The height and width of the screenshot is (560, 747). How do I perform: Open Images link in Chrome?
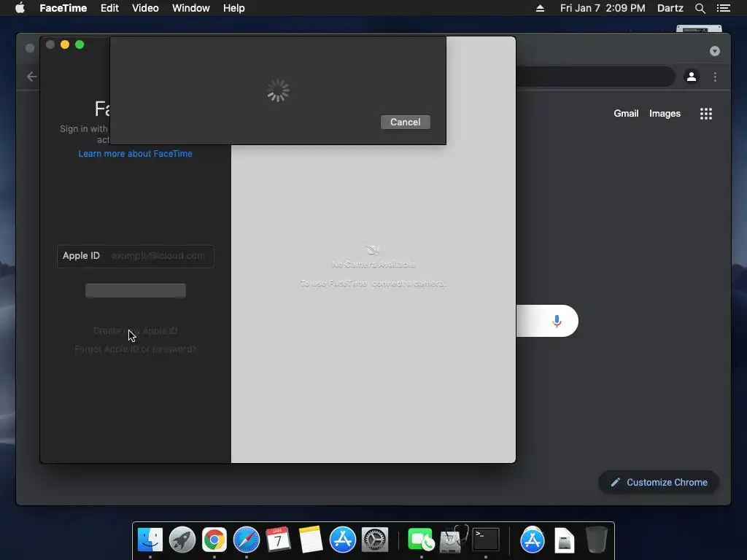[x=665, y=113]
